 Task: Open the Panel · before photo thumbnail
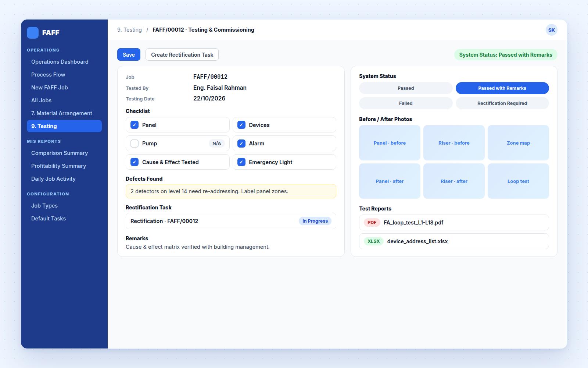point(390,143)
